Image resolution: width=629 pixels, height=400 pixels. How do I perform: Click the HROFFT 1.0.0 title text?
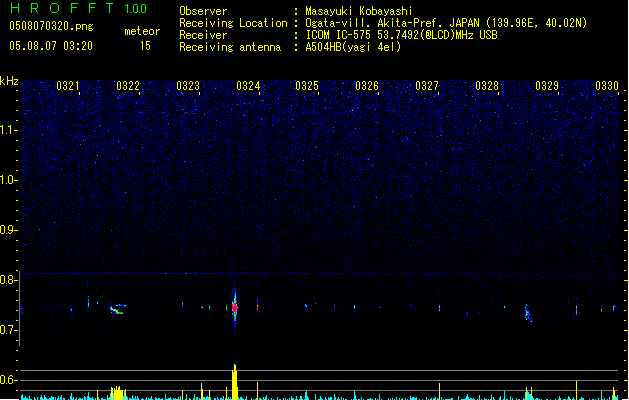79,8
